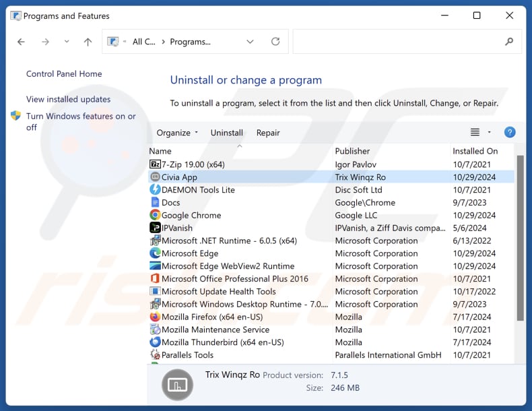
Task: Click the Microsoft Office 2016 icon
Action: [x=155, y=279]
